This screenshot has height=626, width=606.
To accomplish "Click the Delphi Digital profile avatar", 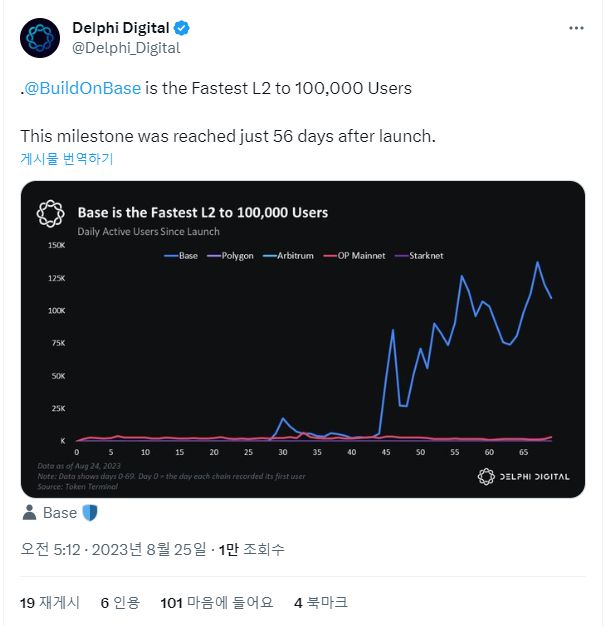I will pyautogui.click(x=41, y=38).
